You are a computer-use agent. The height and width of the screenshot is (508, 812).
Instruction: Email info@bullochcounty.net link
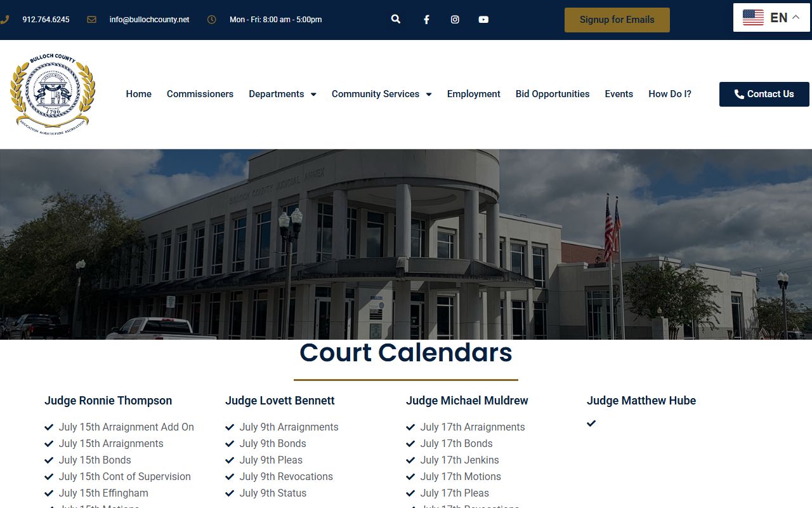149,20
